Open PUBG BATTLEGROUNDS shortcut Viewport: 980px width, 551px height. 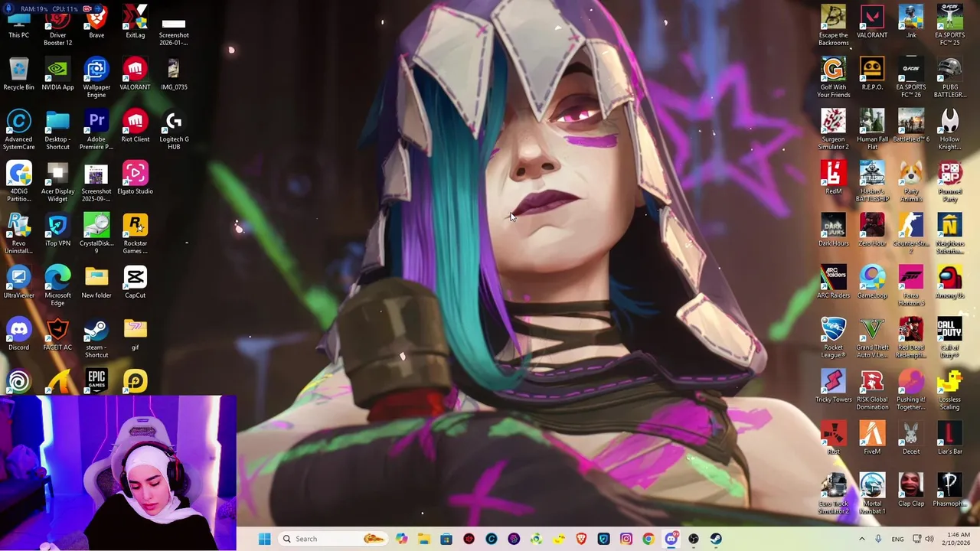[x=949, y=78]
